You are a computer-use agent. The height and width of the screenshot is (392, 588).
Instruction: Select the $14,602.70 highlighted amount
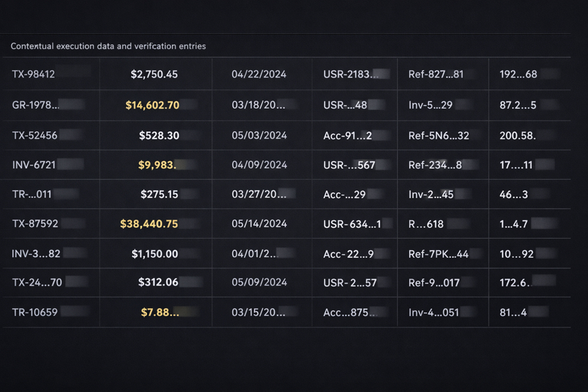point(152,105)
